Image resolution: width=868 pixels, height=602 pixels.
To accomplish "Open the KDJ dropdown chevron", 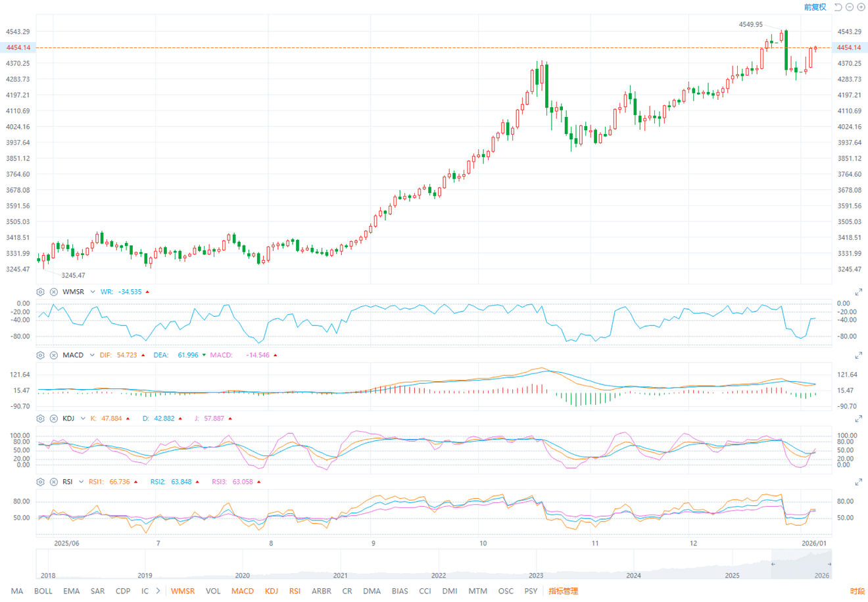I will click(x=83, y=419).
